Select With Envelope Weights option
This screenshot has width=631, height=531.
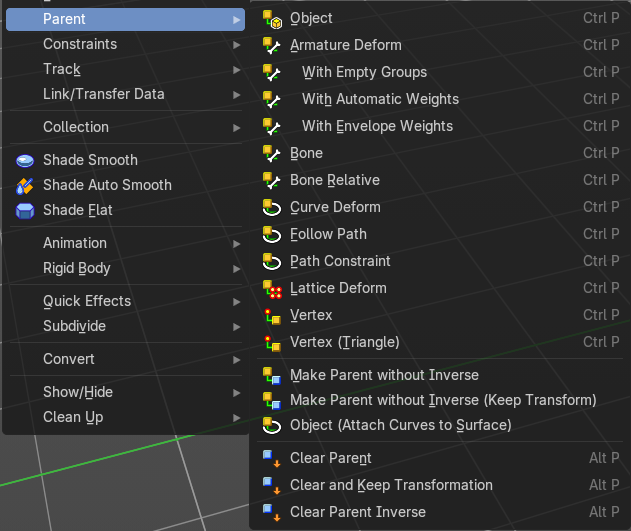click(440, 126)
